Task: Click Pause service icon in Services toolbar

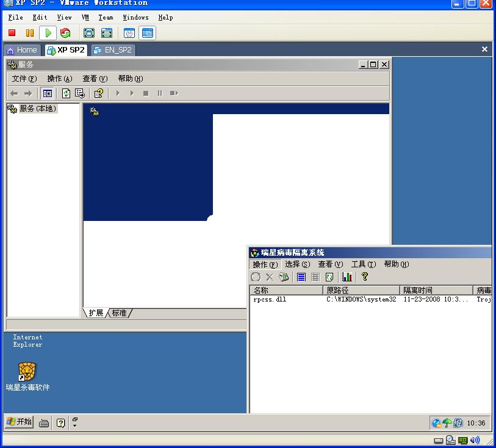Action: click(x=160, y=93)
